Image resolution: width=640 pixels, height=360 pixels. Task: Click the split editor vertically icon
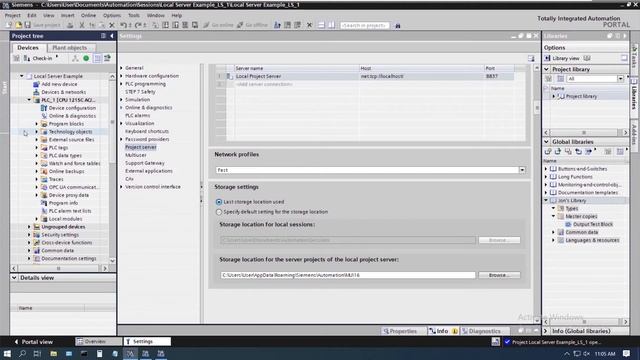[331, 25]
